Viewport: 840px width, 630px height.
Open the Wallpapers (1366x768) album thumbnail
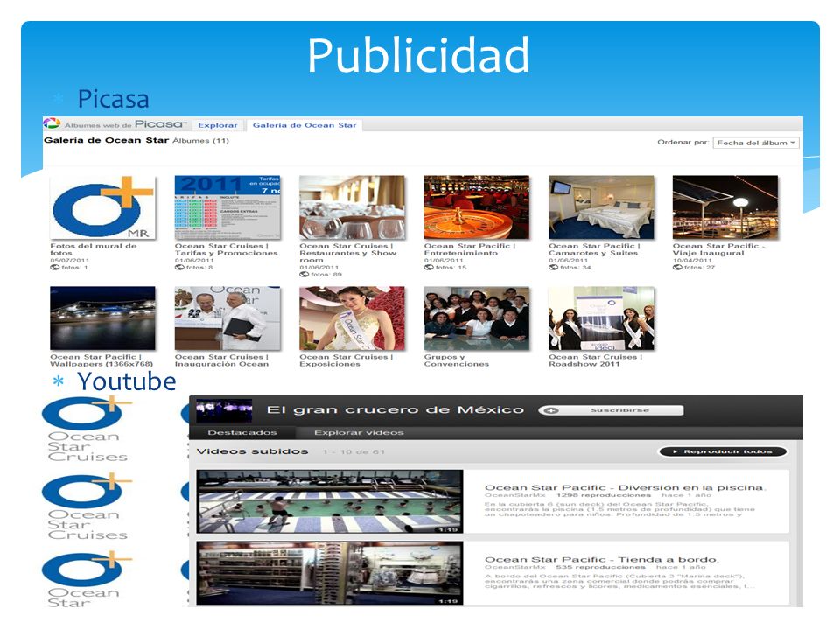pos(103,318)
